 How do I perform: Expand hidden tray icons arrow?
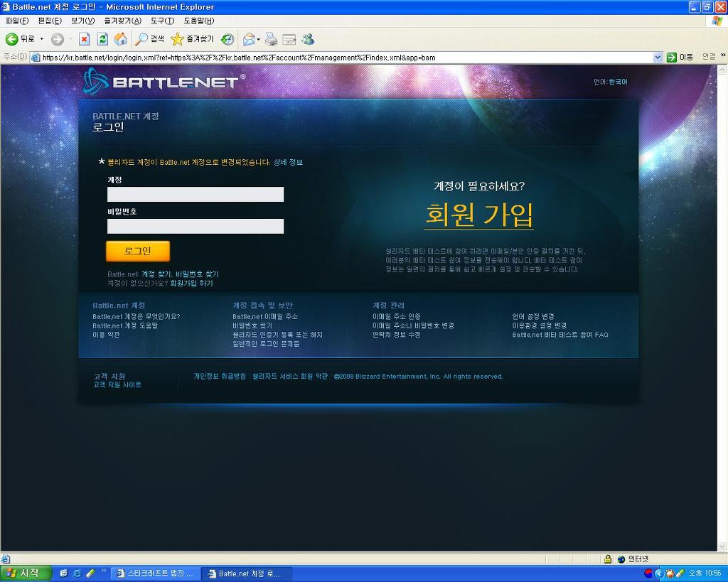click(658, 573)
